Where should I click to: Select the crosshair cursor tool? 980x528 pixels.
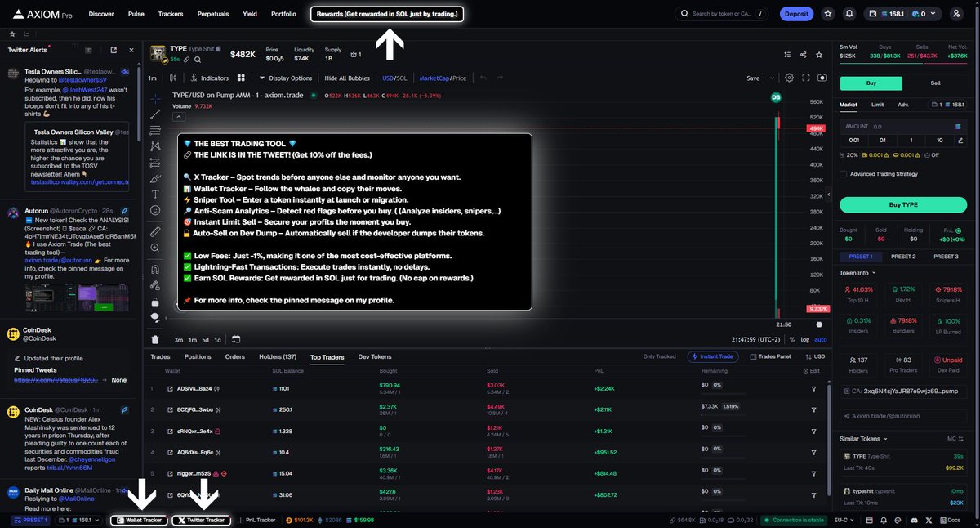click(155, 97)
